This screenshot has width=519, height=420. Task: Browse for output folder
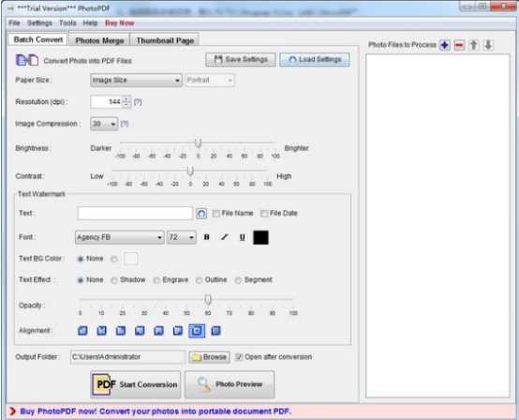[209, 357]
